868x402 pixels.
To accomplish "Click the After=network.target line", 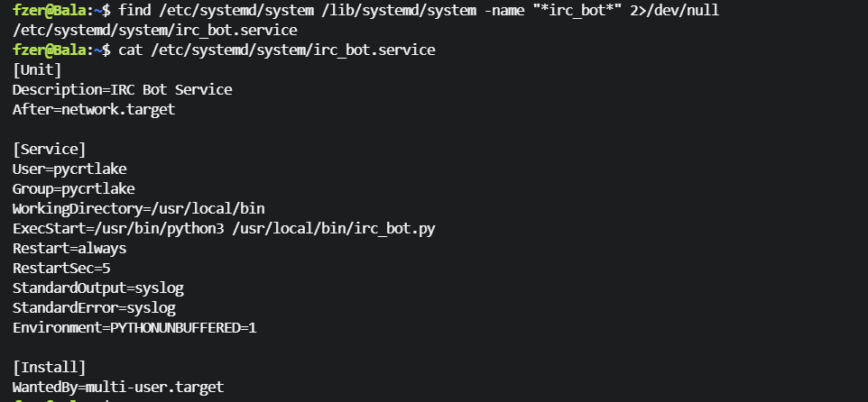I will click(x=94, y=109).
